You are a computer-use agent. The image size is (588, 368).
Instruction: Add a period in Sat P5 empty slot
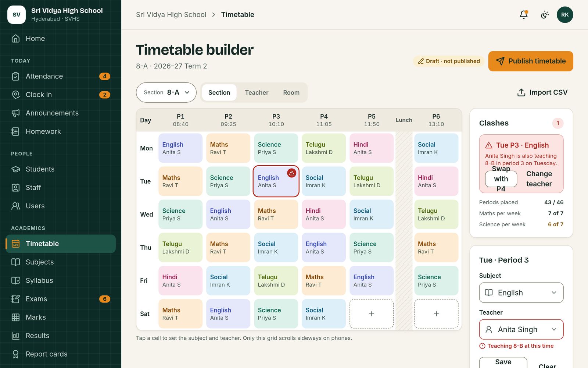372,314
